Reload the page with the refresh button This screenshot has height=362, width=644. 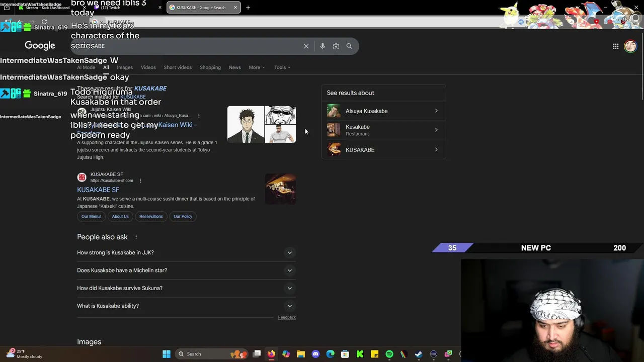[x=44, y=22]
